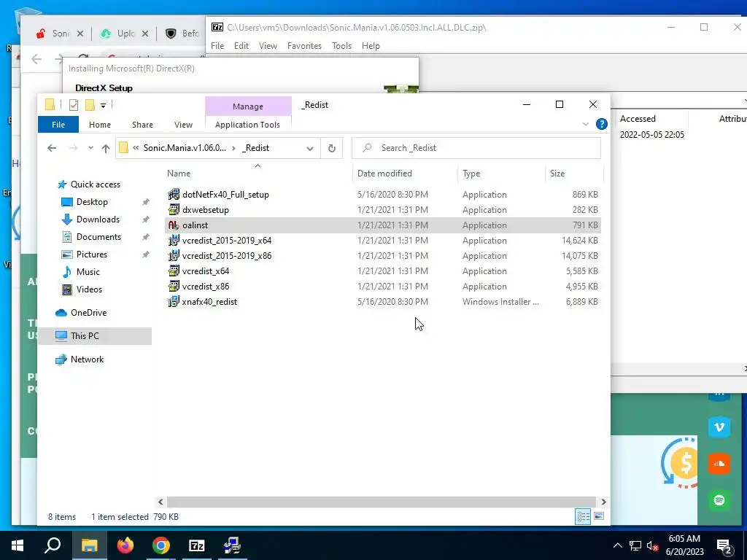Click the muted volume tray icon
The width and height of the screenshot is (747, 560).
point(653,545)
